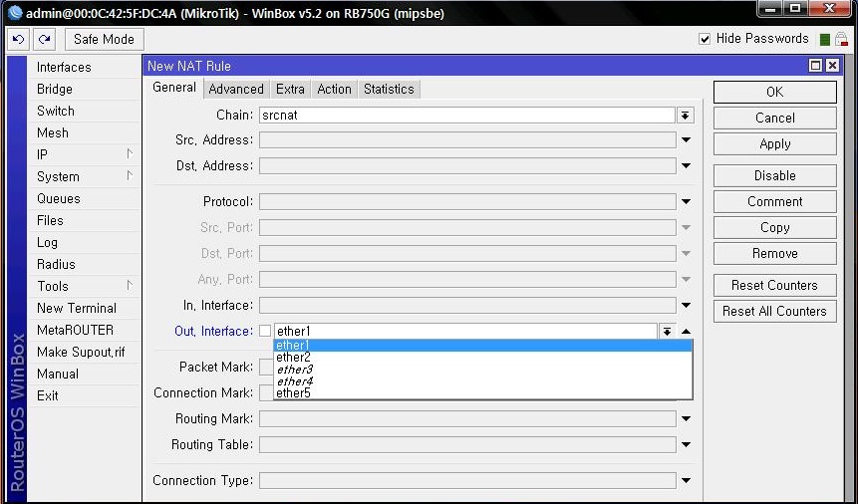Click the Reset Counters button
858x504 pixels.
[775, 285]
